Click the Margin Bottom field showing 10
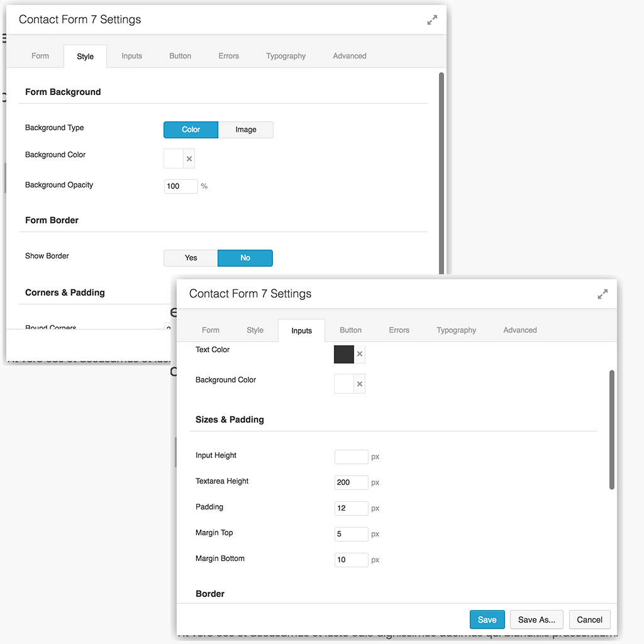Image resolution: width=644 pixels, height=644 pixels. pyautogui.click(x=351, y=560)
